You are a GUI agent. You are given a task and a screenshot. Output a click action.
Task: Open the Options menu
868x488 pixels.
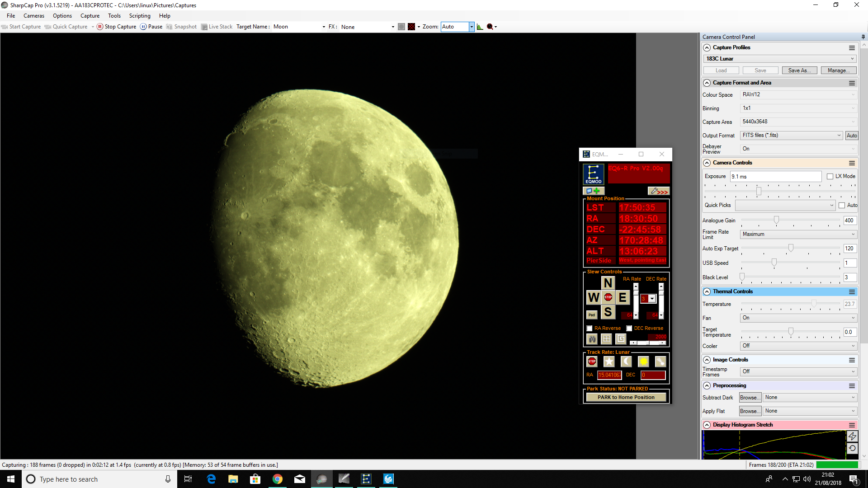pos(62,16)
